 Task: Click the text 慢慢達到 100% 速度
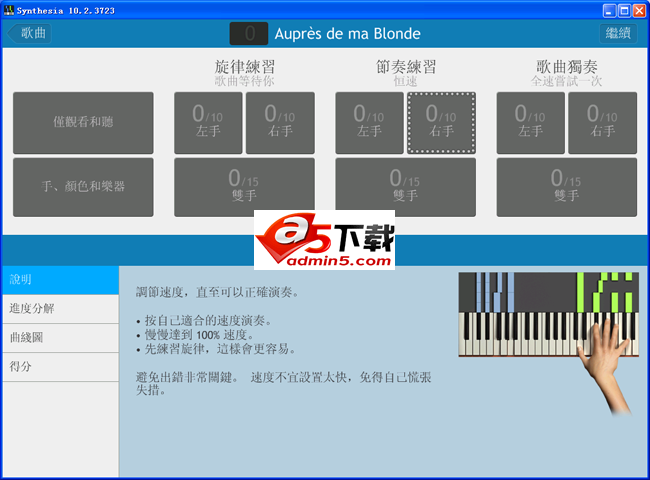point(199,335)
